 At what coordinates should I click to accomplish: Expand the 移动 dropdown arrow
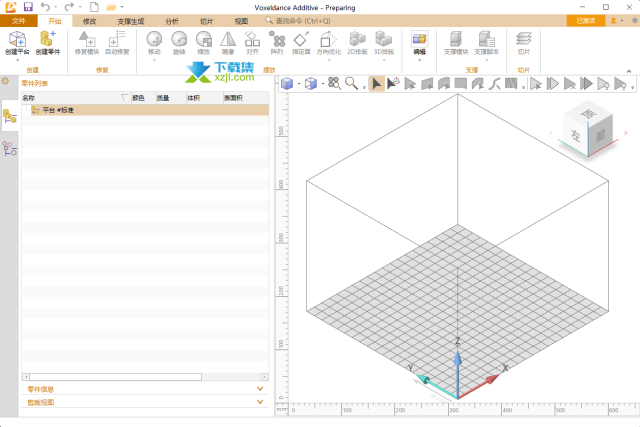[154, 60]
